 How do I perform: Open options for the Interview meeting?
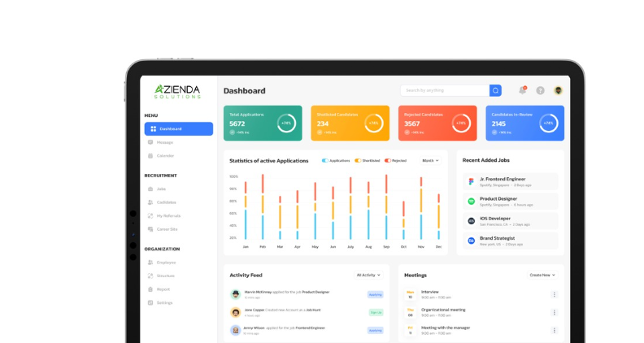[x=555, y=294]
